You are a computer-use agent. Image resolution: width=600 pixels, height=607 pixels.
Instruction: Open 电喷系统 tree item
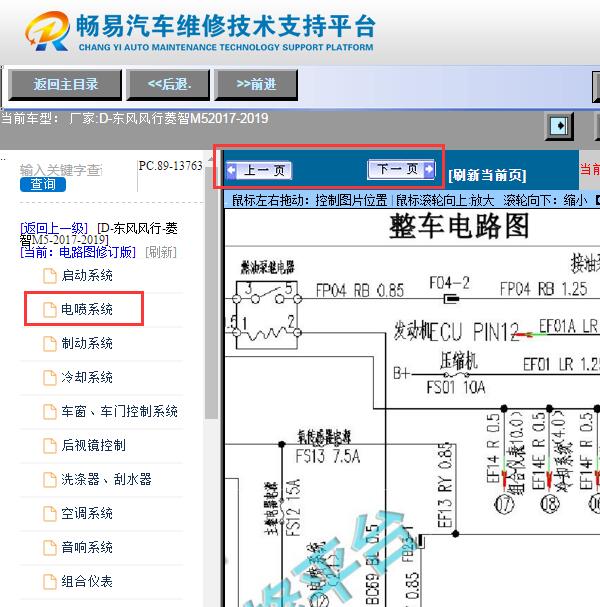(x=87, y=309)
